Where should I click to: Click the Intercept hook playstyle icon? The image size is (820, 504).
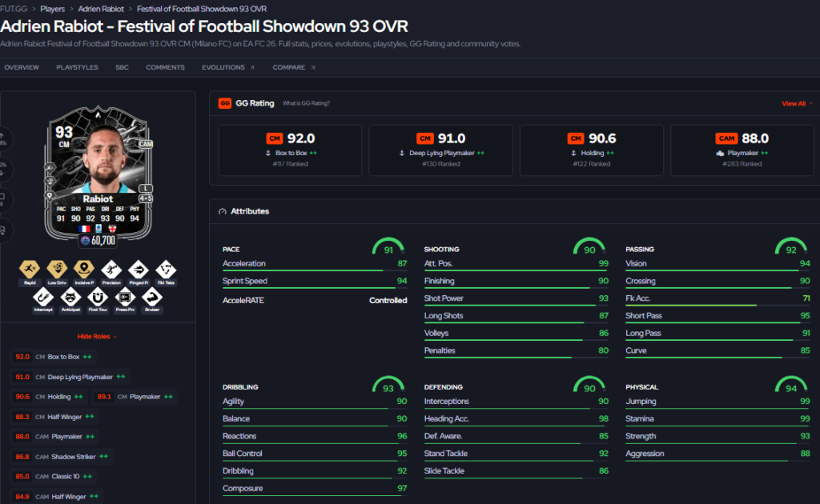click(x=43, y=297)
